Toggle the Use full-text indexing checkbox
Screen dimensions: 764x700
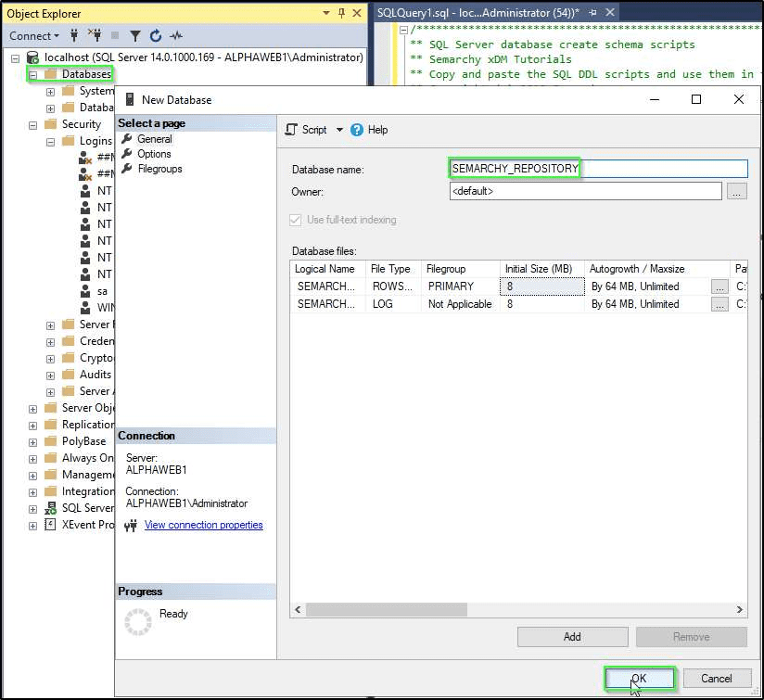pyautogui.click(x=295, y=220)
